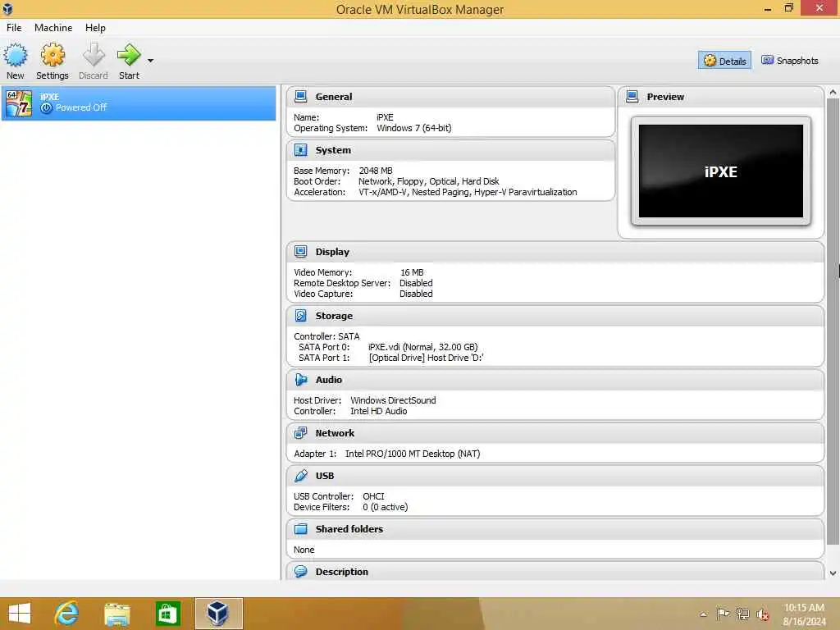Image resolution: width=840 pixels, height=630 pixels.
Task: Click the Preview section monitor icon
Action: pos(632,97)
